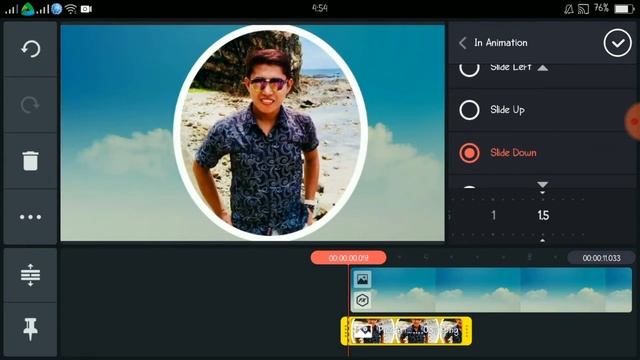The height and width of the screenshot is (360, 640).
Task: Tap the down triangle above duration scale
Action: coord(542,185)
